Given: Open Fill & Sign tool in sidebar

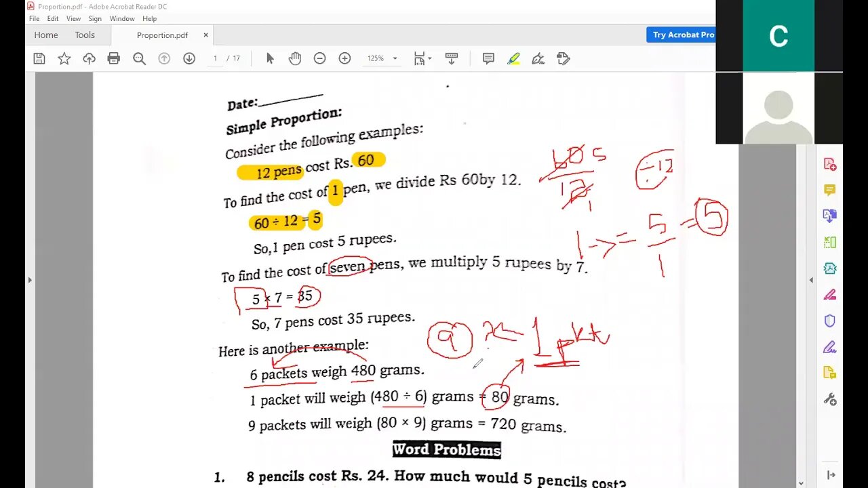Looking at the screenshot, I should (x=830, y=347).
